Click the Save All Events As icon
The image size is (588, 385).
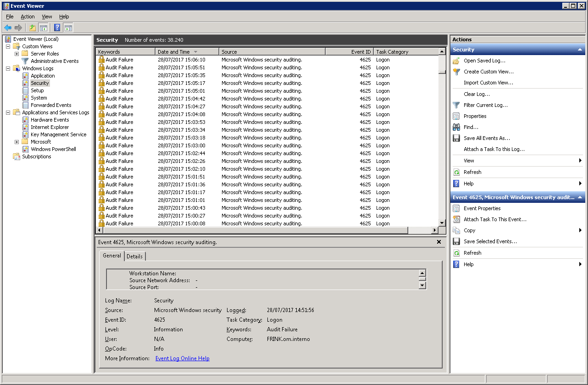point(456,138)
